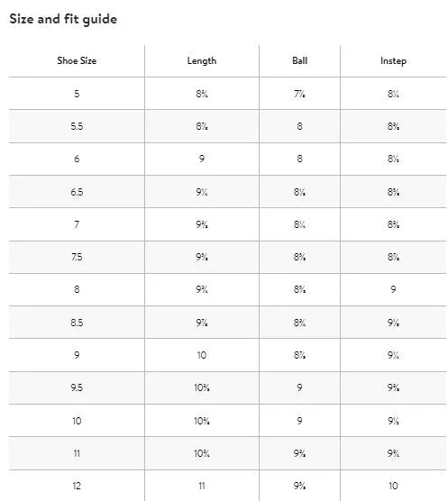Select the Ball column header
448x501 pixels.
pos(300,60)
